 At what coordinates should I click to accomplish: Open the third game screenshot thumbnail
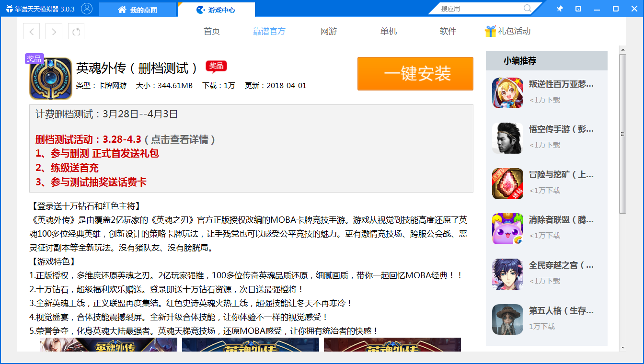tap(392, 344)
